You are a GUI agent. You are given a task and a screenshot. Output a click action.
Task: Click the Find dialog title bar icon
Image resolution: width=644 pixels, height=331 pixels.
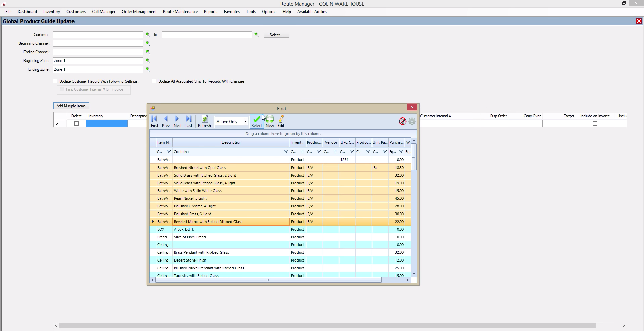pos(152,108)
